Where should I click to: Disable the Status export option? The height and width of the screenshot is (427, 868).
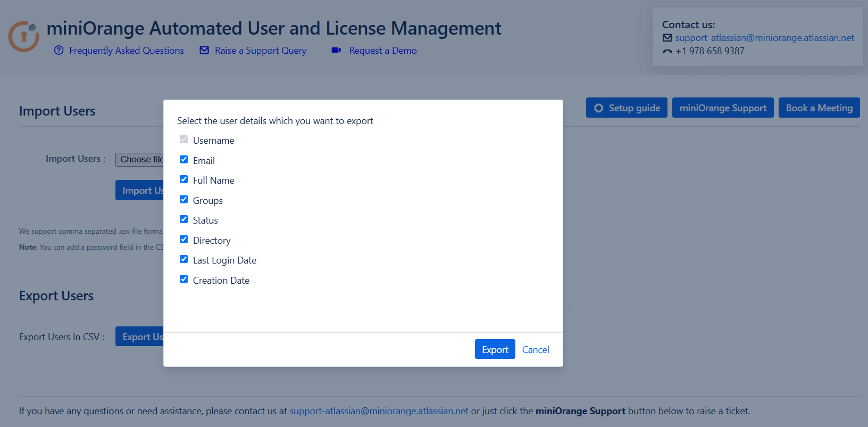click(x=184, y=219)
